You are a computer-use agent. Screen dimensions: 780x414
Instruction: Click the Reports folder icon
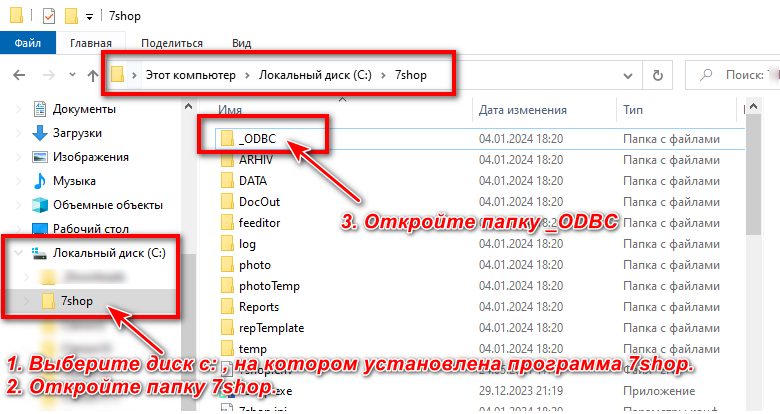[x=227, y=307]
